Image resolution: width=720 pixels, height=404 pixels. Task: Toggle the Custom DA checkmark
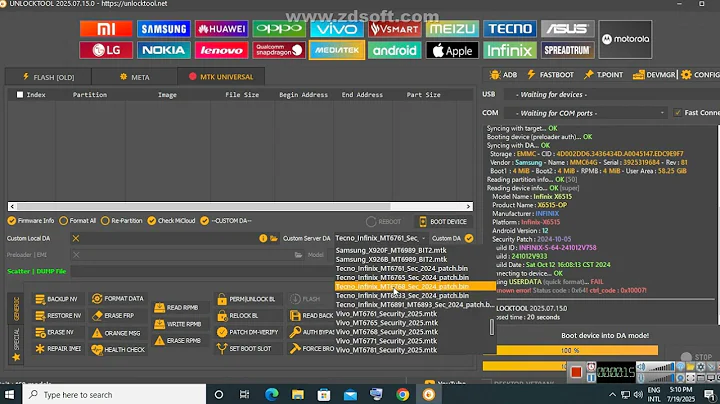469,238
